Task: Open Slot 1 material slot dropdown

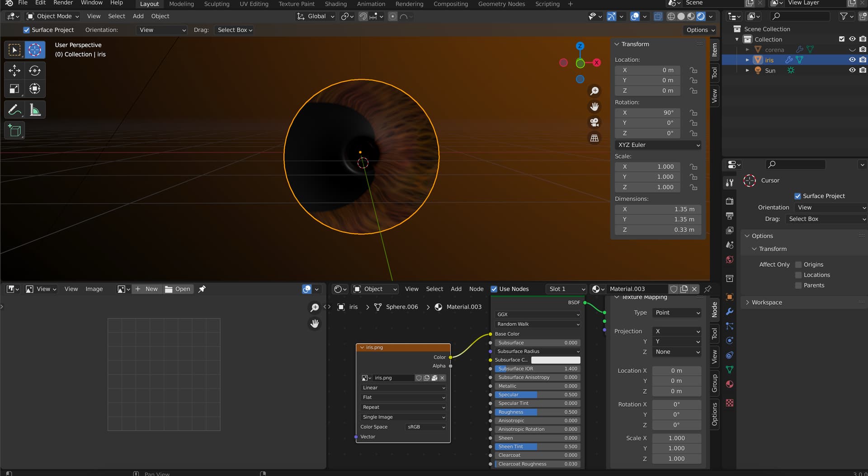Action: (566, 289)
